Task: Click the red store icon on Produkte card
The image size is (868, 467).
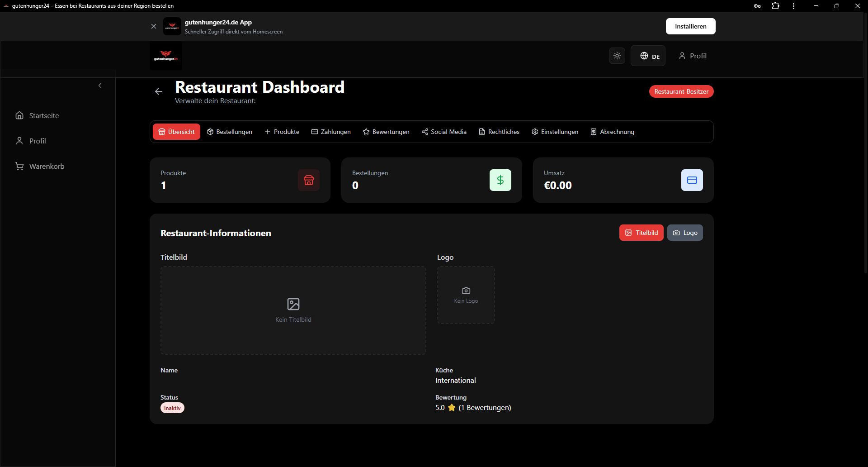Action: 309,180
